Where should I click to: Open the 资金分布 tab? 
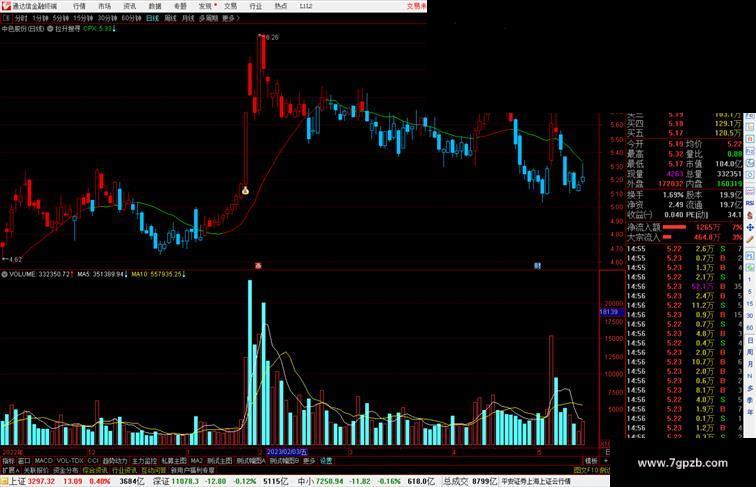(x=66, y=470)
